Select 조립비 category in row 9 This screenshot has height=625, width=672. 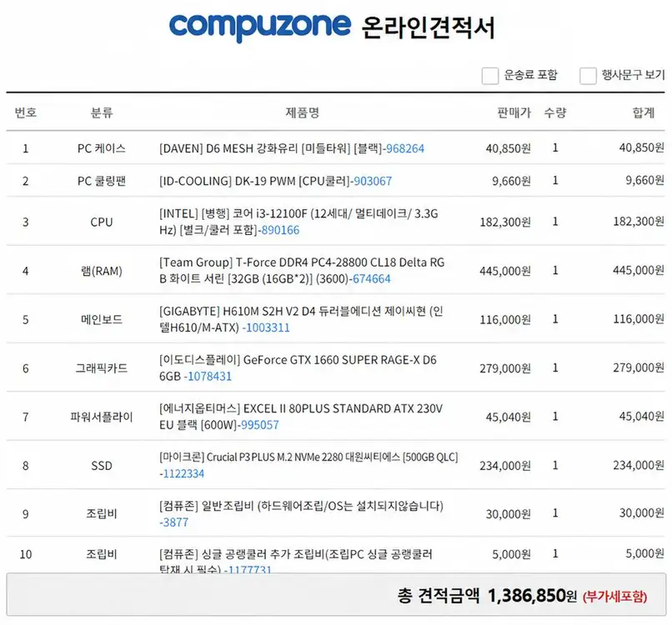click(x=102, y=513)
